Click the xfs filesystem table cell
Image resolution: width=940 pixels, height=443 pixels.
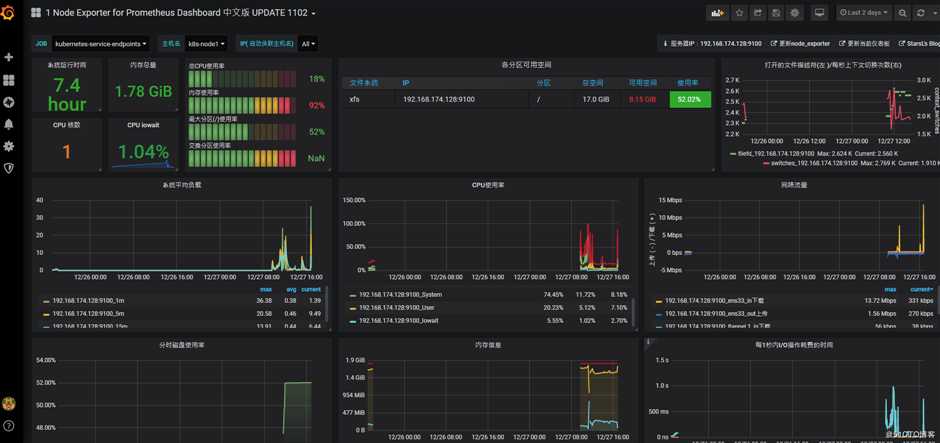(x=354, y=100)
